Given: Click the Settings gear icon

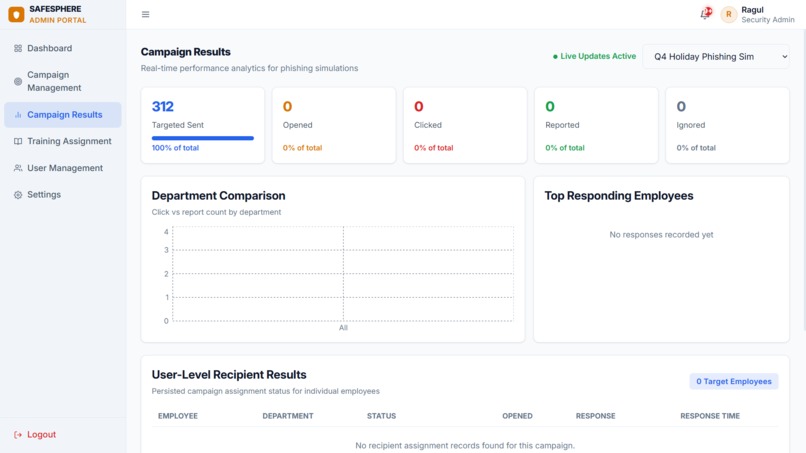Looking at the screenshot, I should (x=18, y=195).
